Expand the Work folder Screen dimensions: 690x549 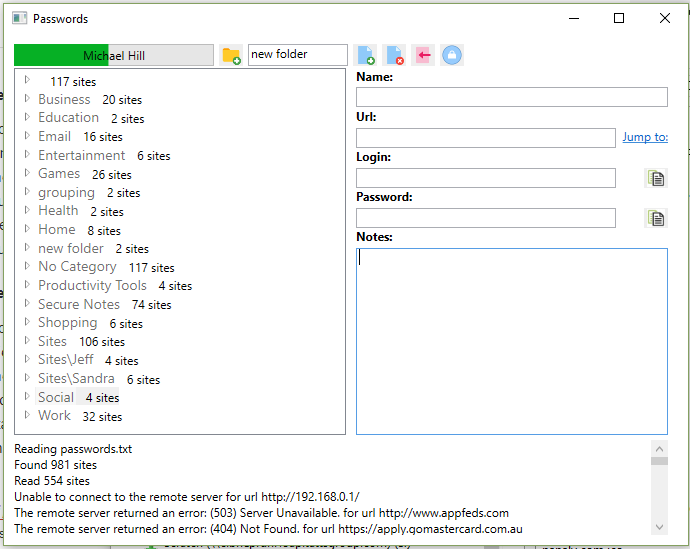point(27,414)
